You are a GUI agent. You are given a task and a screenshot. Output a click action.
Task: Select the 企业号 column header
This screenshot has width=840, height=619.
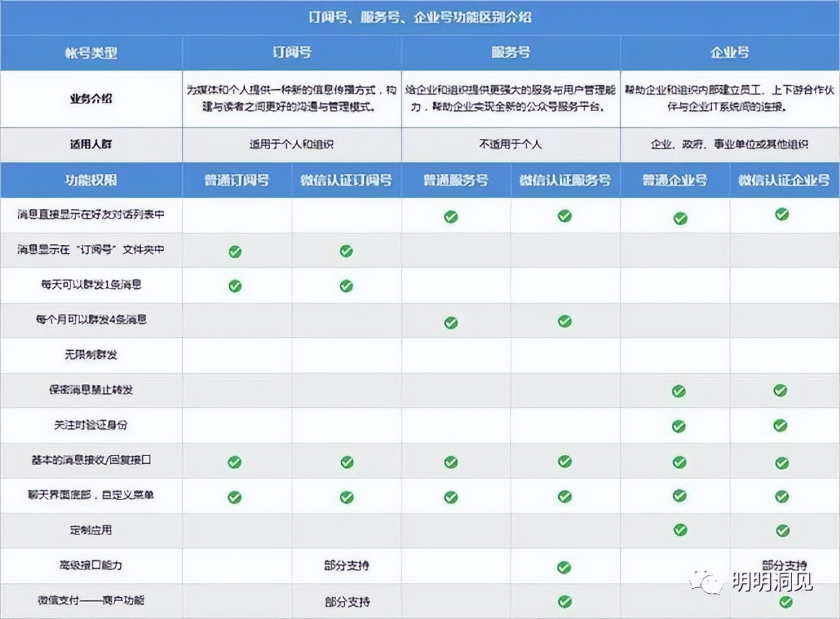pyautogui.click(x=730, y=53)
